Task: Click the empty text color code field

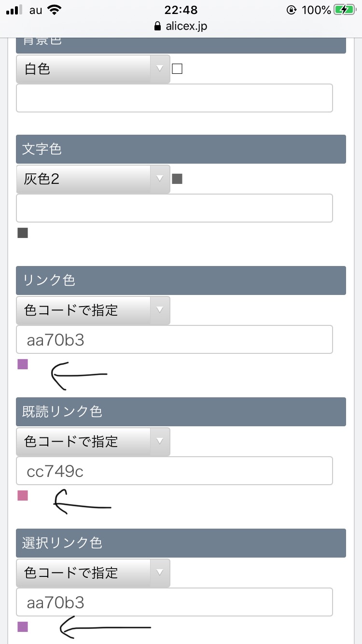Action: point(174,208)
